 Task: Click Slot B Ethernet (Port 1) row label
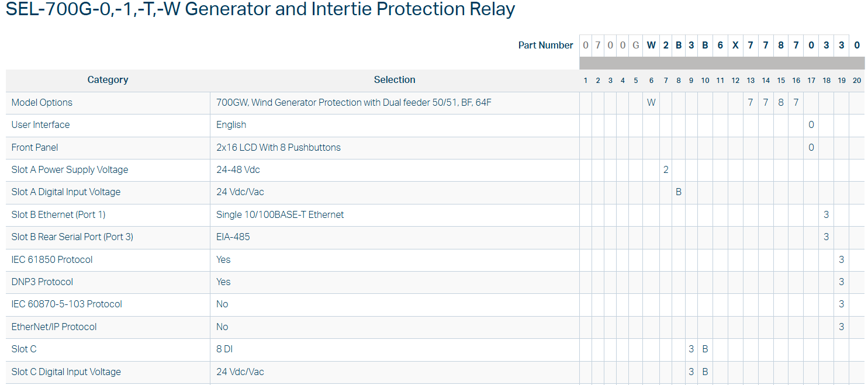coord(58,215)
